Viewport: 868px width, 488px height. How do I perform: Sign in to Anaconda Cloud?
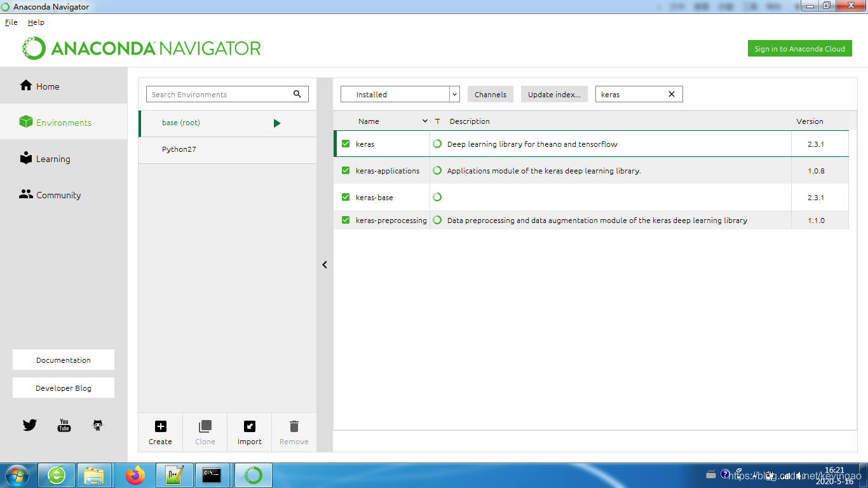click(799, 49)
